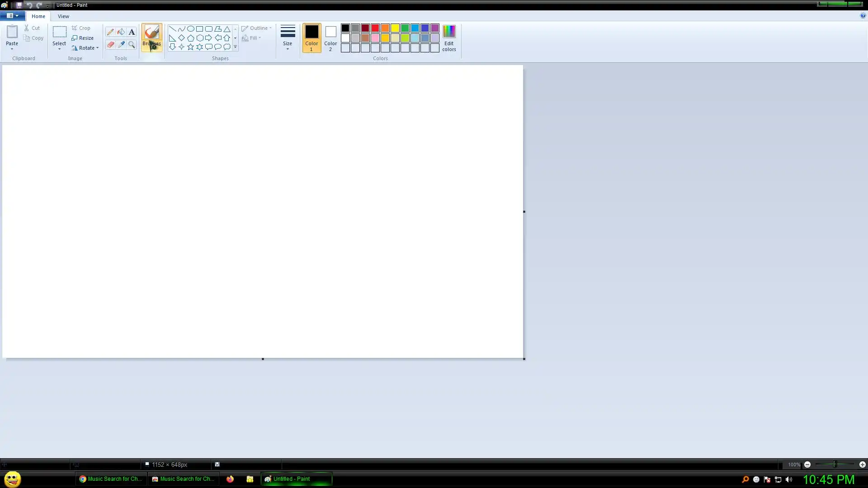Expand the Shapes gallery with the bottom arrow
Image resolution: width=868 pixels, height=488 pixels.
[x=235, y=47]
